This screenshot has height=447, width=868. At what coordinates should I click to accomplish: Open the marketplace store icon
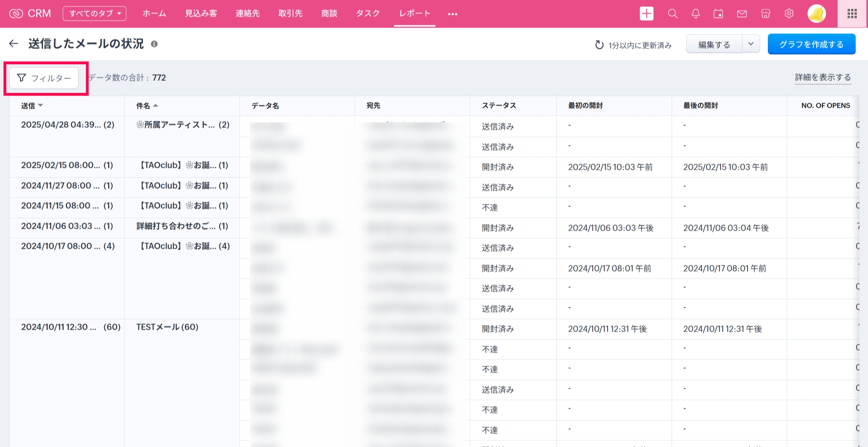click(766, 14)
